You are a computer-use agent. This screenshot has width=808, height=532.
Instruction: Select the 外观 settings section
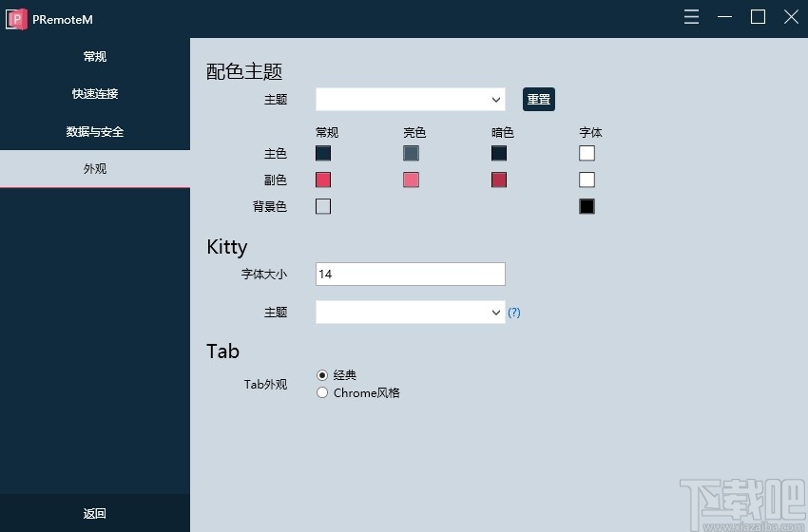tap(95, 169)
